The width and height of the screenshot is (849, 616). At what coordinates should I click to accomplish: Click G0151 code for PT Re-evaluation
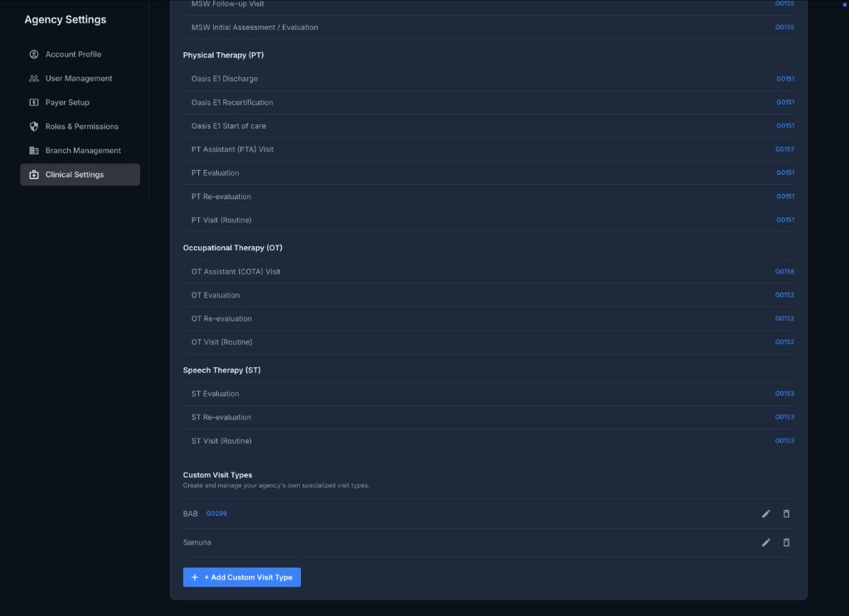pyautogui.click(x=785, y=196)
